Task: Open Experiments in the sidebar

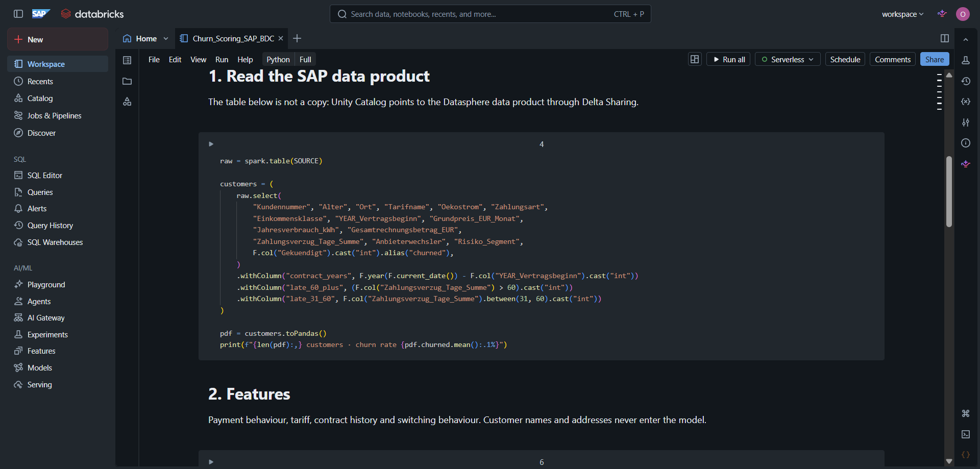Action: point(58,334)
